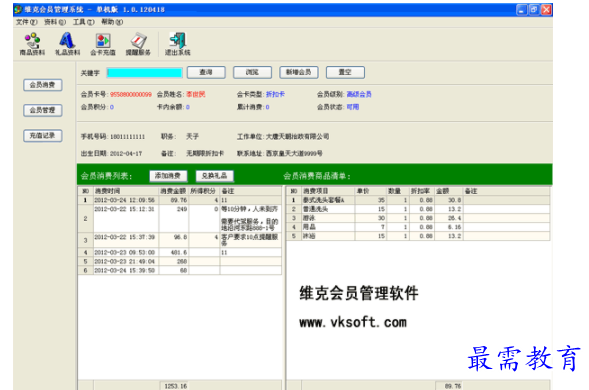Open the 帮助 menu

pyautogui.click(x=112, y=22)
